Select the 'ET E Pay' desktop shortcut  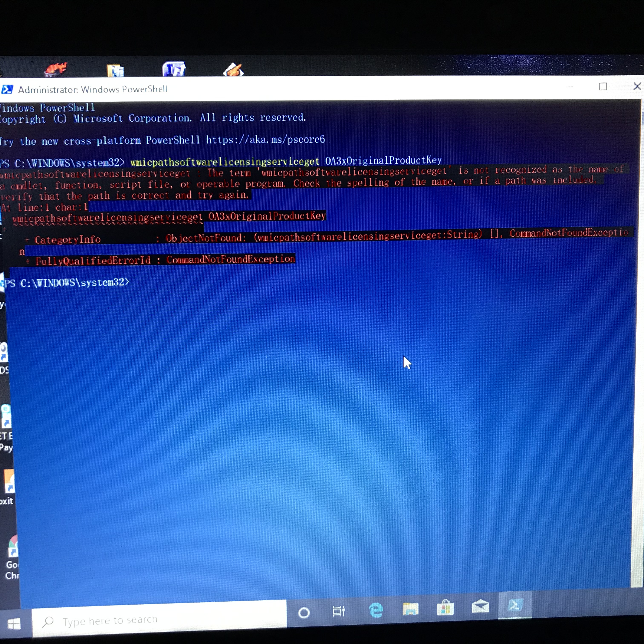6,428
